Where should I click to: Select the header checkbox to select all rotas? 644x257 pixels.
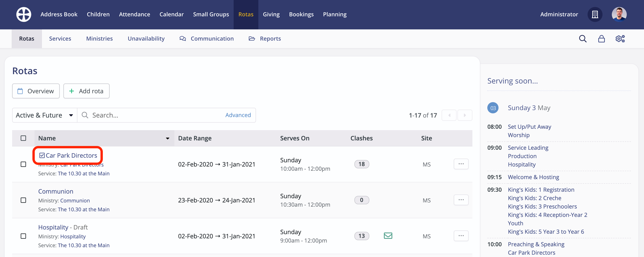tap(23, 138)
